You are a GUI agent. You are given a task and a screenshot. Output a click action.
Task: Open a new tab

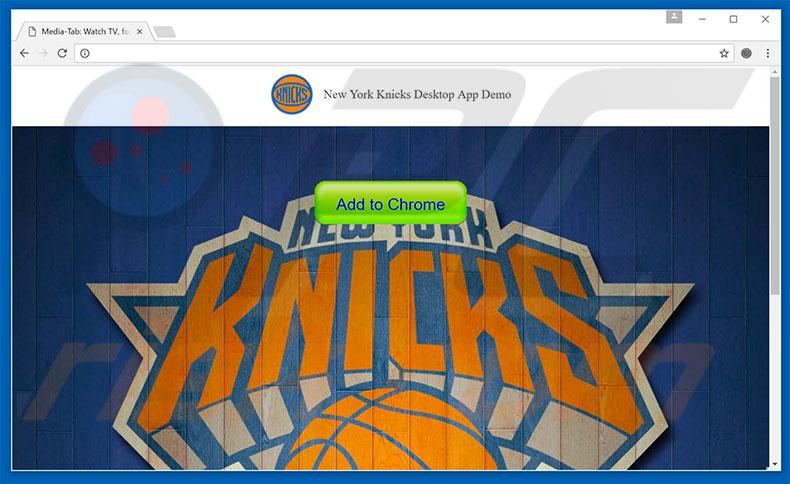coord(165,32)
